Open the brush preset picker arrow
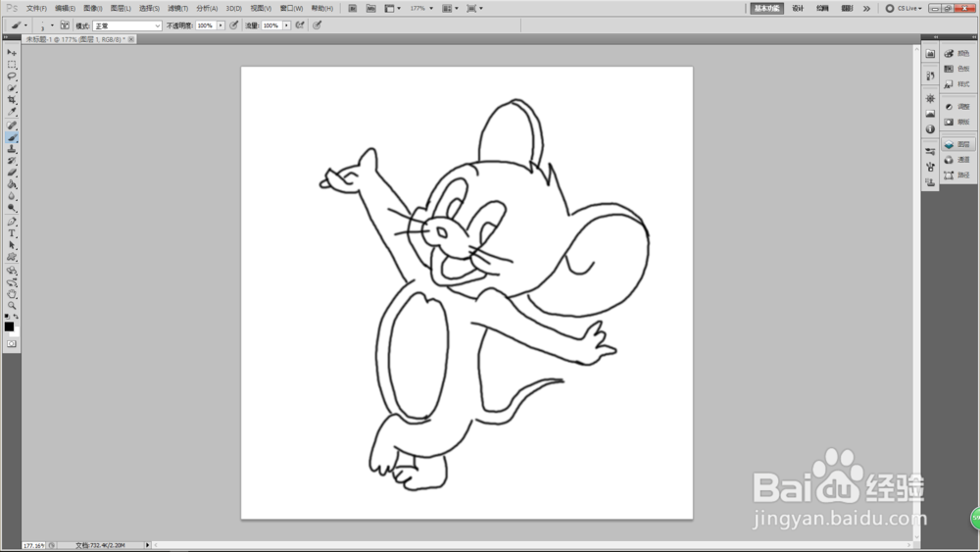Screen dimensions: 980x552 coord(52,25)
